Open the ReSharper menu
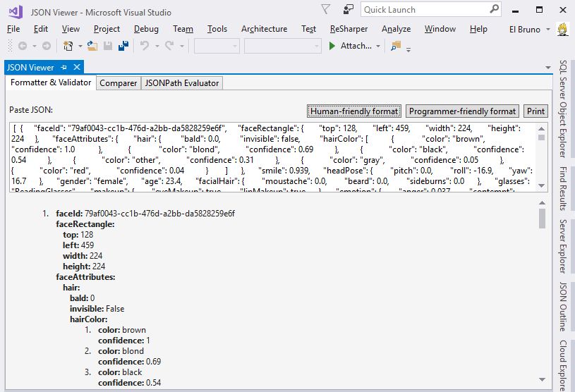This screenshot has width=575, height=392. coord(349,29)
